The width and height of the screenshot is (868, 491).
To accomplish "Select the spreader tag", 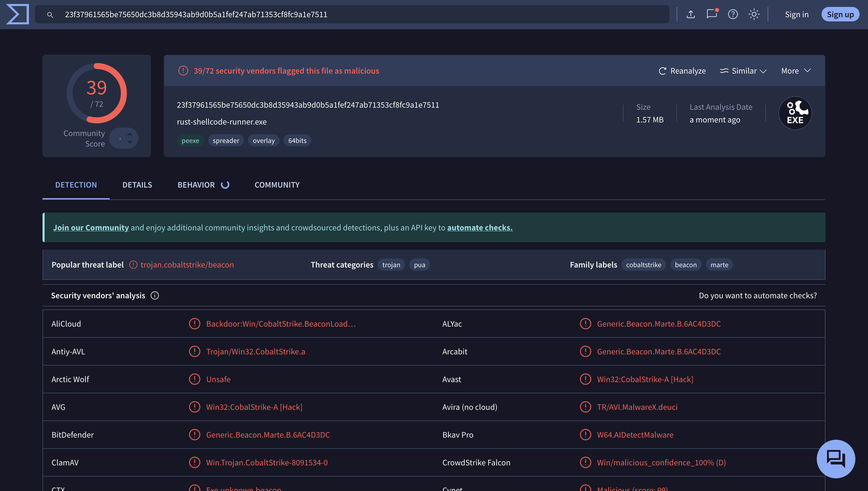I will (226, 141).
